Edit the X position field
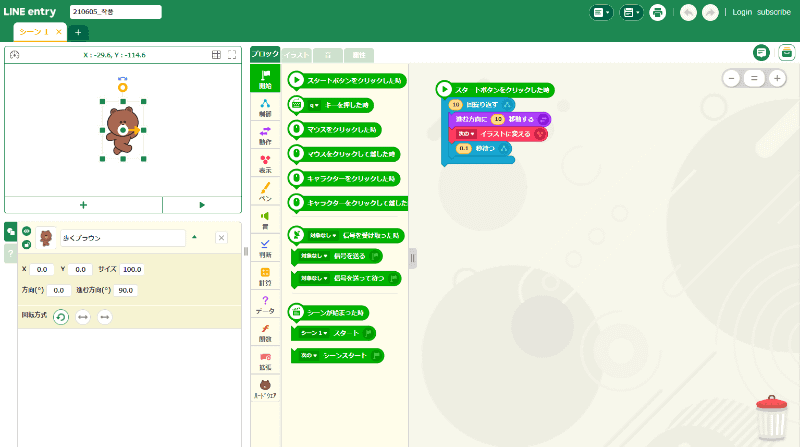800x447 pixels. click(x=42, y=269)
